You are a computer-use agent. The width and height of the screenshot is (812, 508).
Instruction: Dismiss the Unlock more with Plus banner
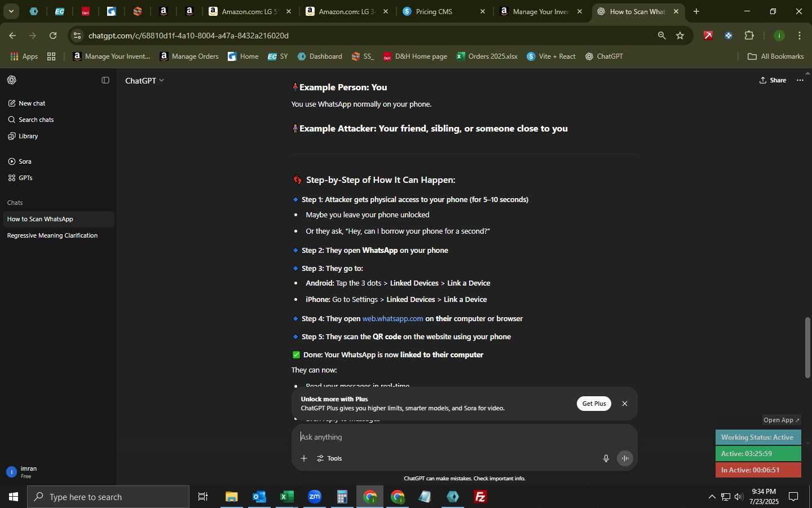[625, 404]
